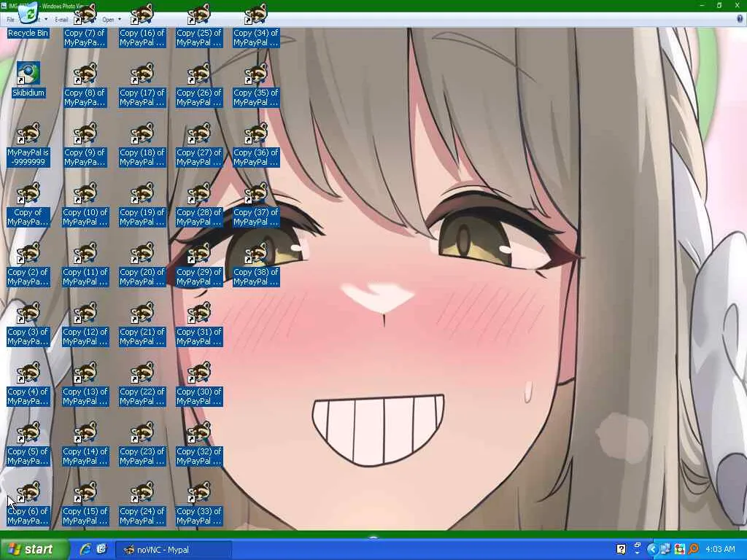Select the Skibidium desktop shortcut
The width and height of the screenshot is (747, 560).
28,79
